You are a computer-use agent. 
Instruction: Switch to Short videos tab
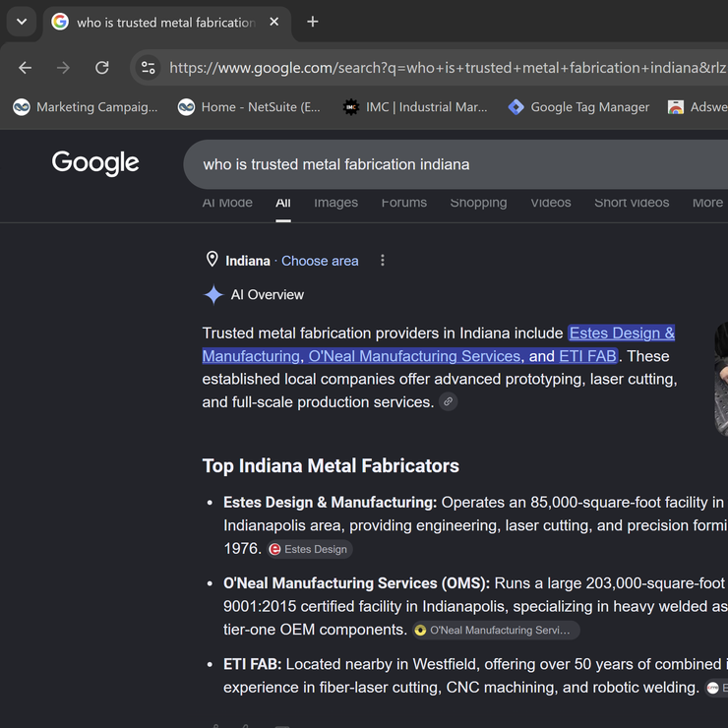click(x=632, y=203)
